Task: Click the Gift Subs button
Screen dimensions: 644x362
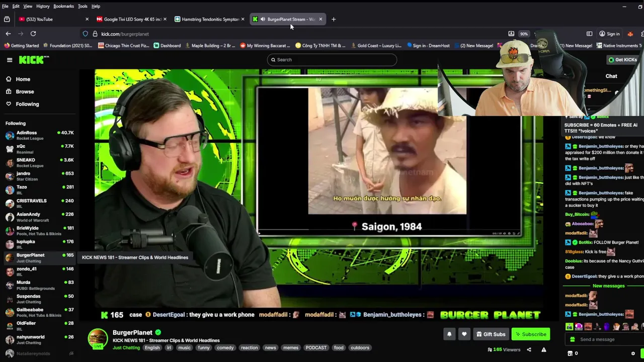Action: point(491,334)
